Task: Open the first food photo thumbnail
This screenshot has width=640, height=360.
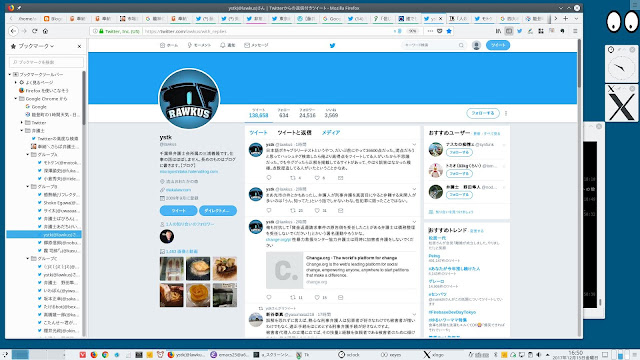Action: (x=171, y=268)
